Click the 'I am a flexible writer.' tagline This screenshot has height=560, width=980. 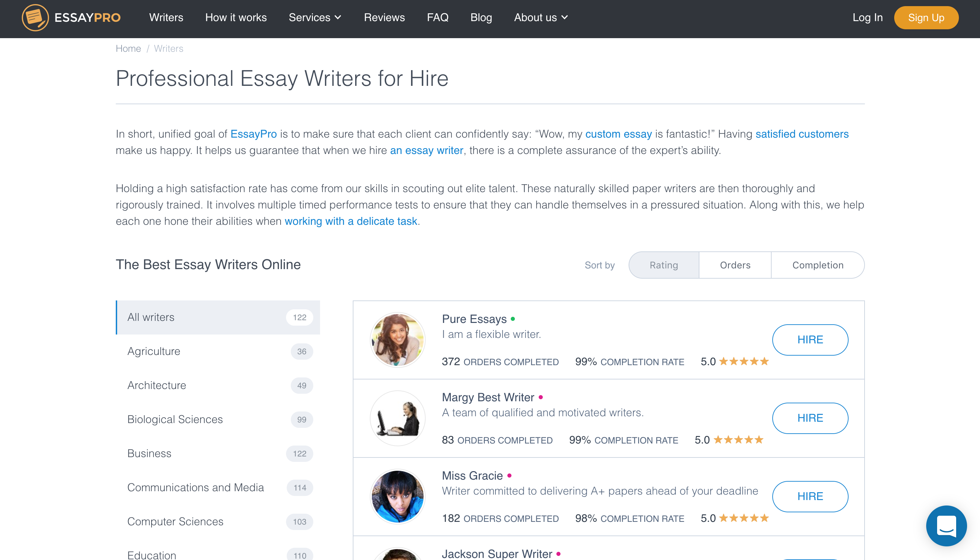point(491,334)
